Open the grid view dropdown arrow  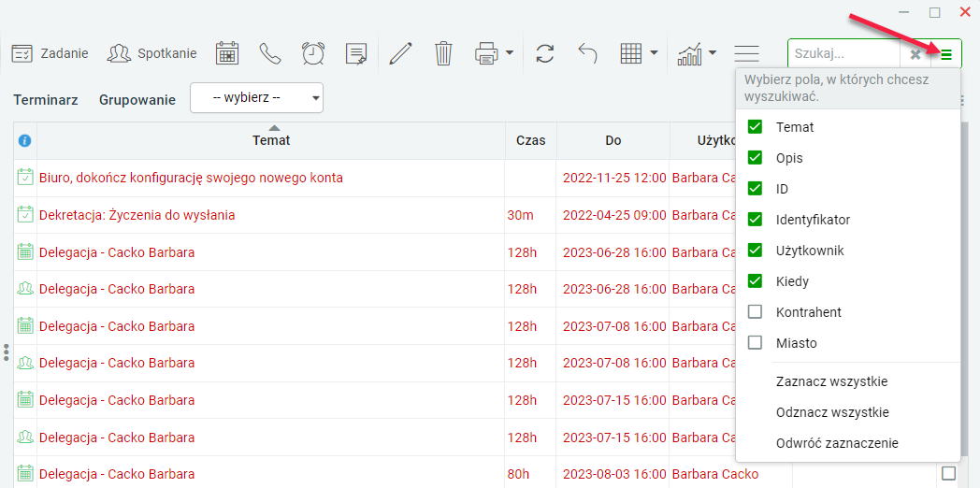(654, 53)
